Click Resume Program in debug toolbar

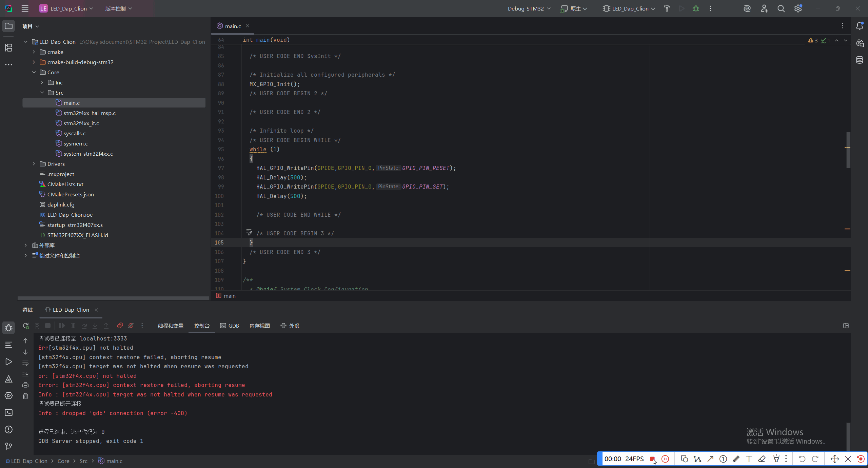[x=62, y=326]
